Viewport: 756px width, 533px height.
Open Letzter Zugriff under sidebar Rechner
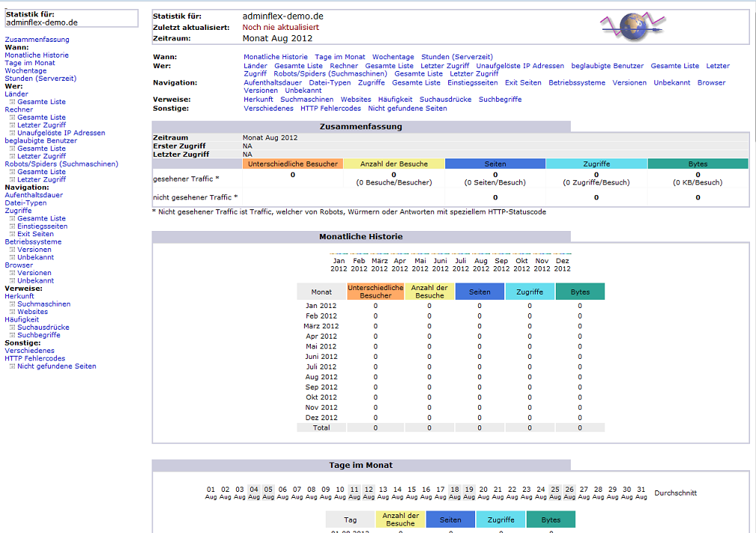pyautogui.click(x=42, y=125)
